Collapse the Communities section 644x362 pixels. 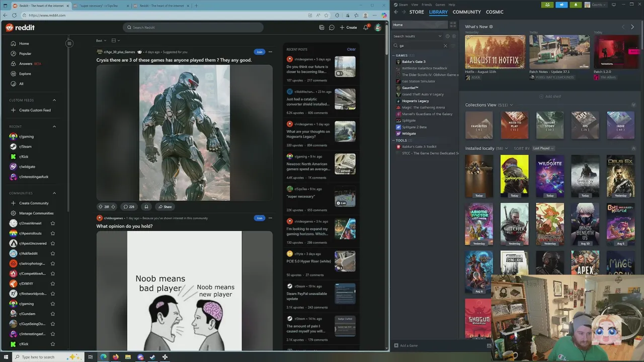point(54,193)
